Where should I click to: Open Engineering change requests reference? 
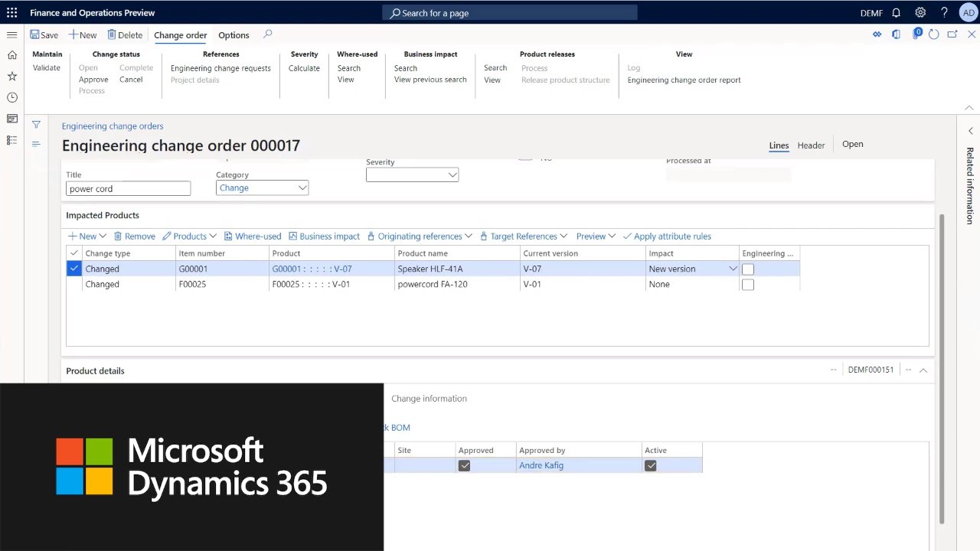[x=220, y=68]
